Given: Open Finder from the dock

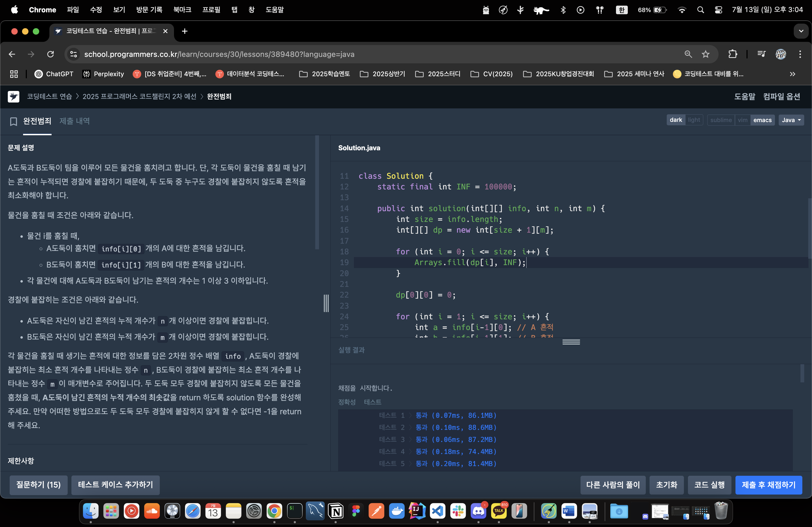Looking at the screenshot, I should [x=91, y=511].
